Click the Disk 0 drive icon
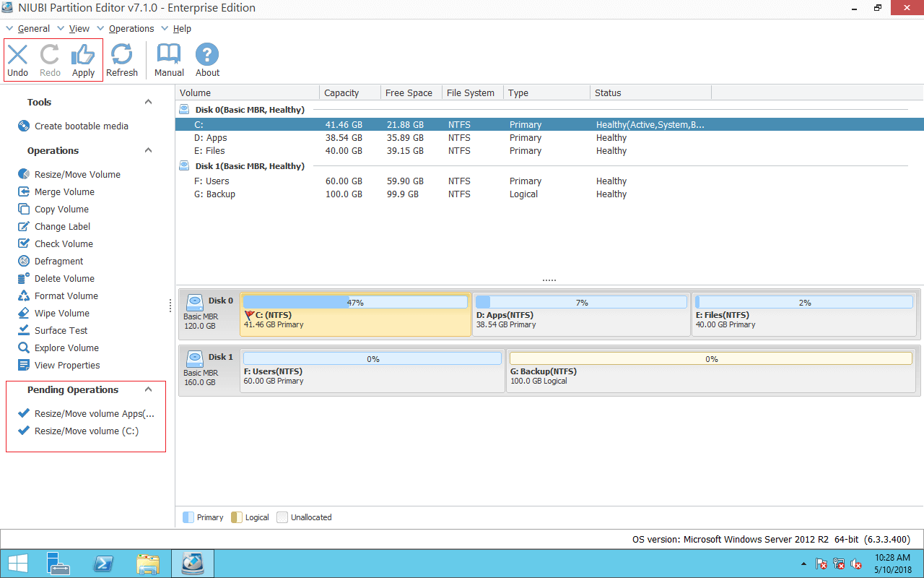Screen dimensions: 924x578 tap(195, 302)
